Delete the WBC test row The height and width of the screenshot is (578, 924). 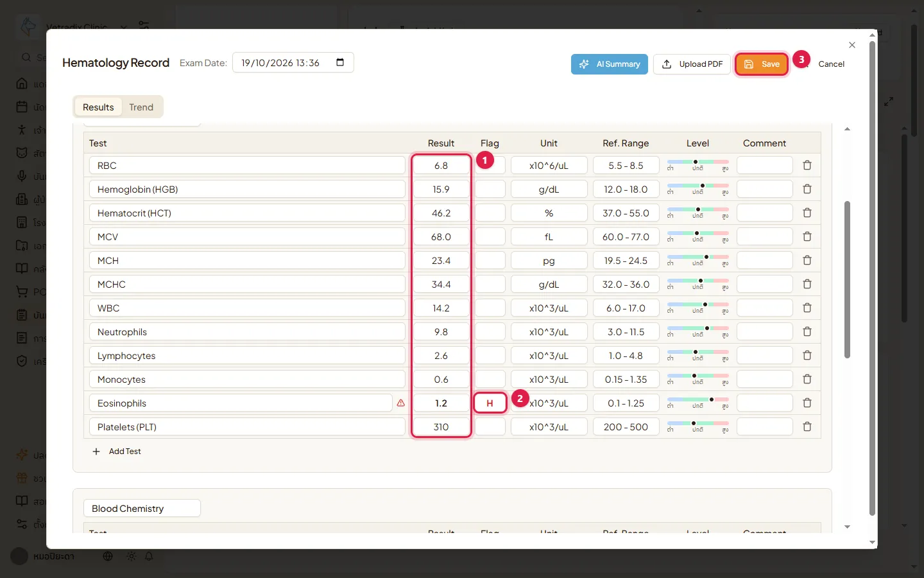tap(807, 308)
